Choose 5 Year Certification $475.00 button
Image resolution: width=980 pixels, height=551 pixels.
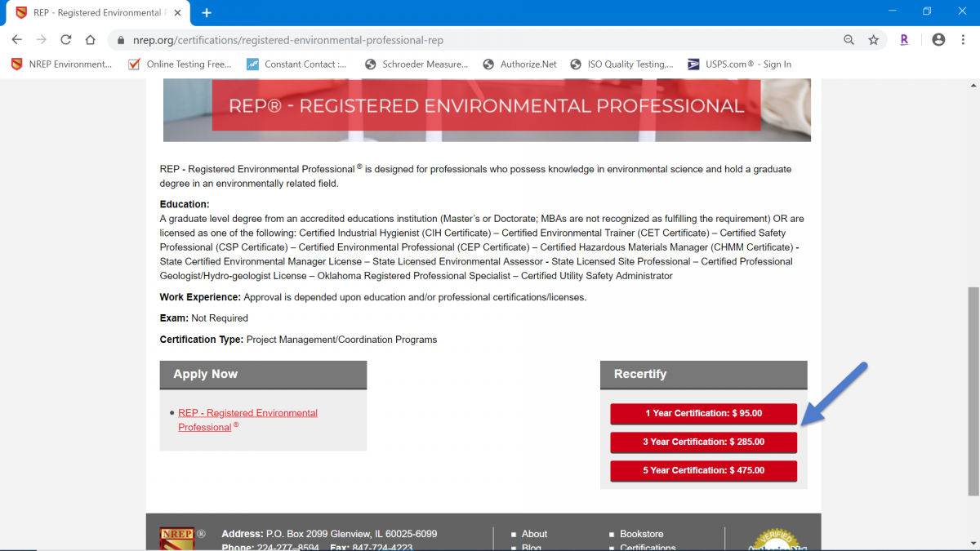[703, 471]
